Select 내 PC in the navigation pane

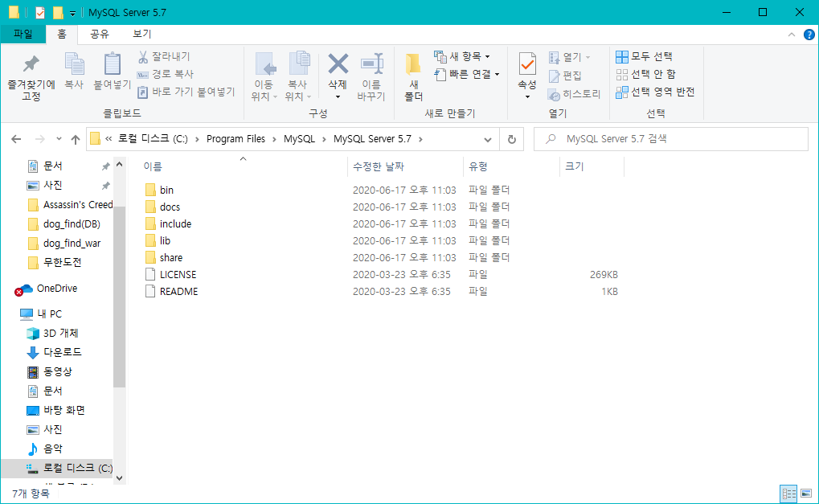tap(41, 313)
